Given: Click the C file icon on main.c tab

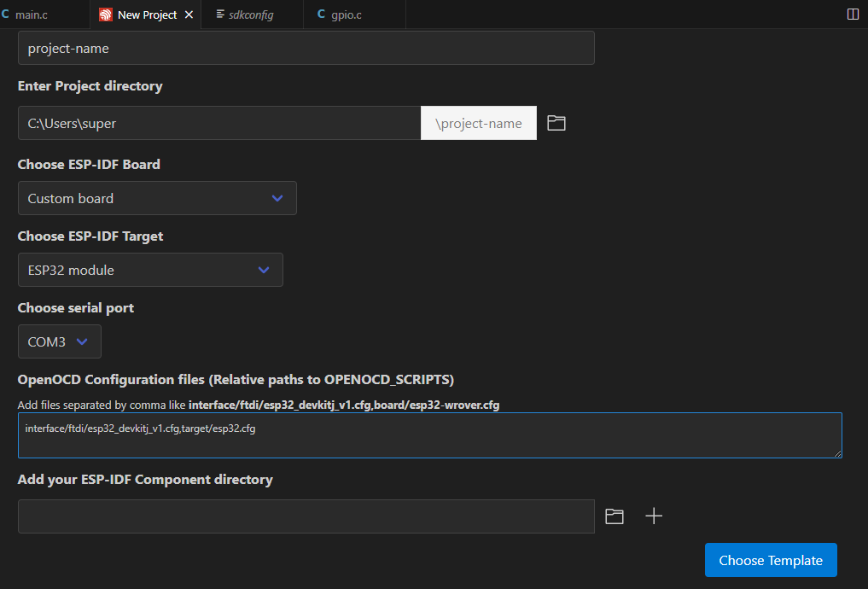Looking at the screenshot, I should click(5, 15).
